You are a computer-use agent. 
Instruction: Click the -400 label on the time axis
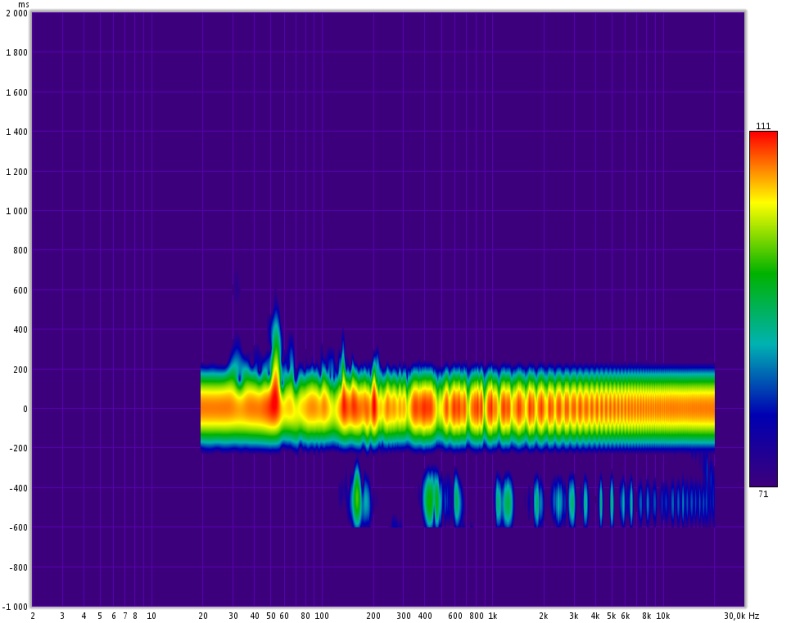[17, 488]
